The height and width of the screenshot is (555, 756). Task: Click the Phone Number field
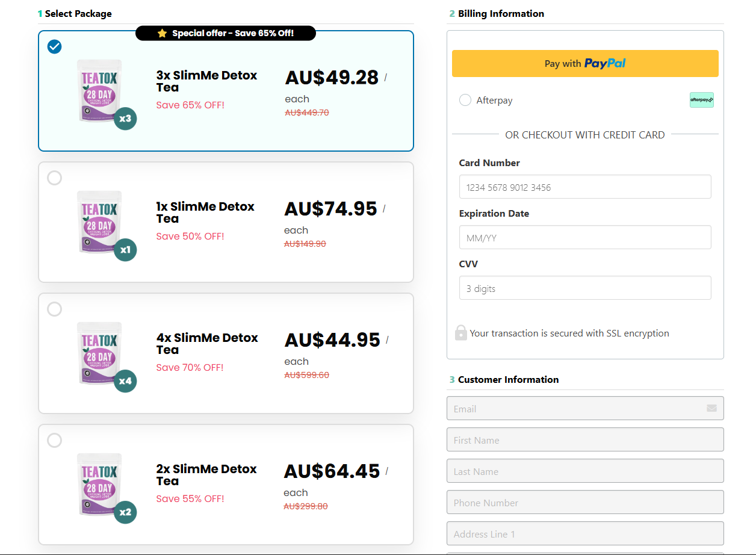[584, 503]
